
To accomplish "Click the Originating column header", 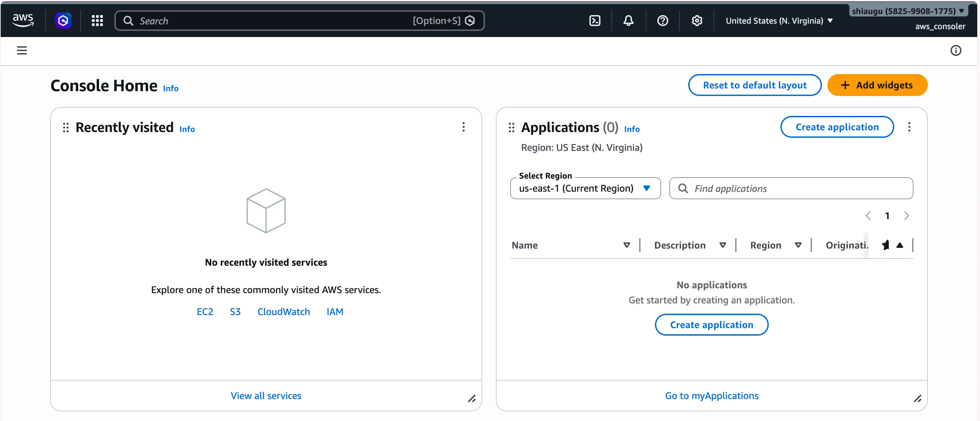I will tap(847, 245).
